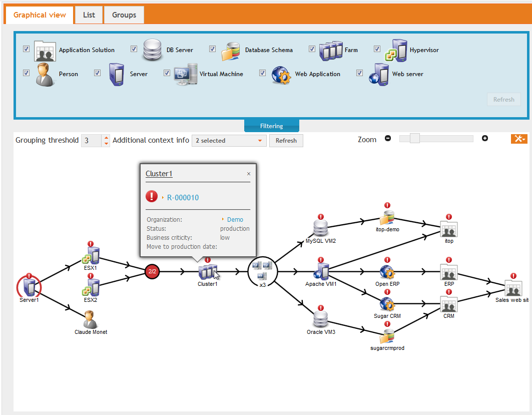This screenshot has height=415, width=532.
Task: Open the Sugar CRM web application icon
Action: point(387,304)
